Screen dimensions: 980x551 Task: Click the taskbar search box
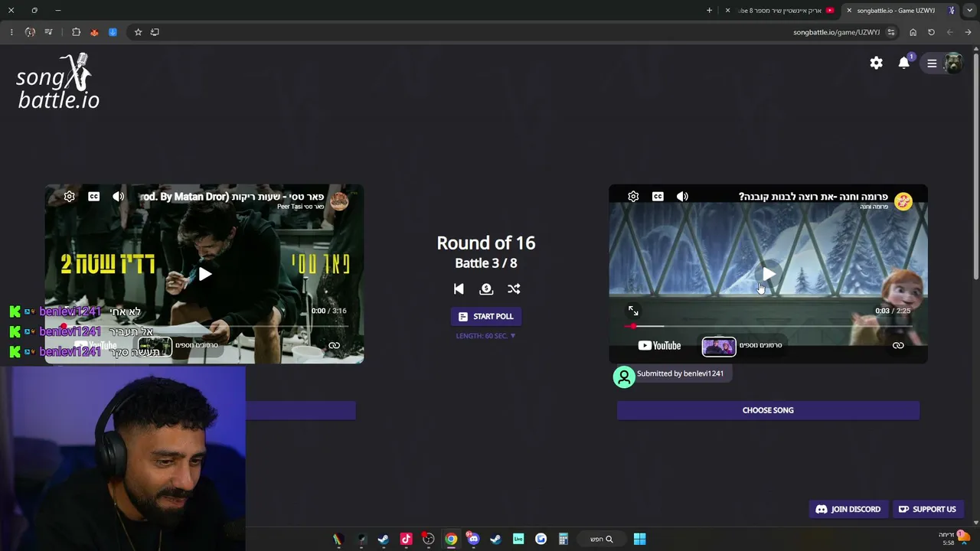pos(601,539)
